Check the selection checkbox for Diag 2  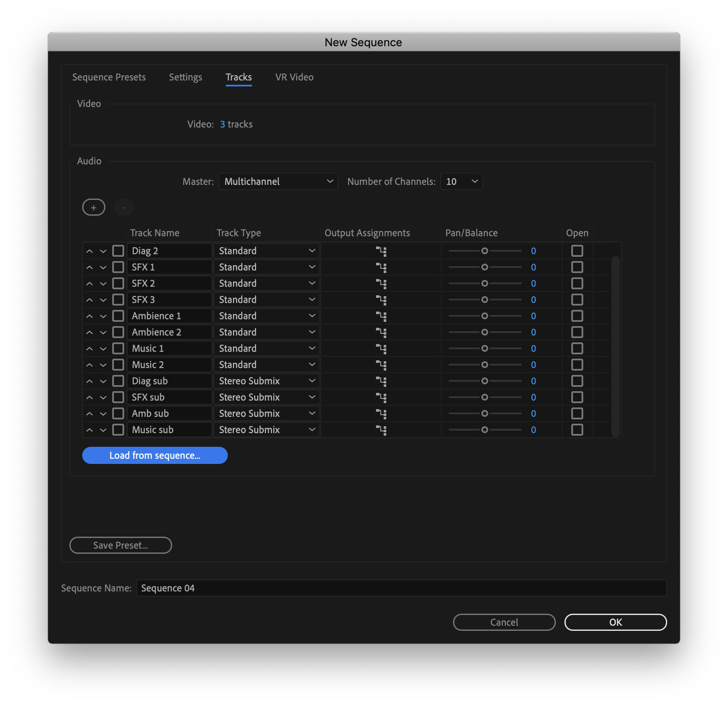click(118, 251)
